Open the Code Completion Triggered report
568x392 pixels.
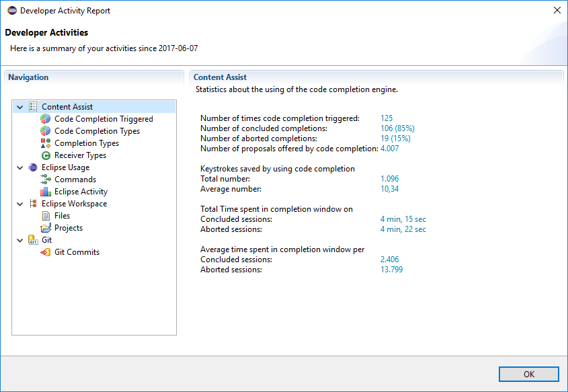pyautogui.click(x=104, y=119)
